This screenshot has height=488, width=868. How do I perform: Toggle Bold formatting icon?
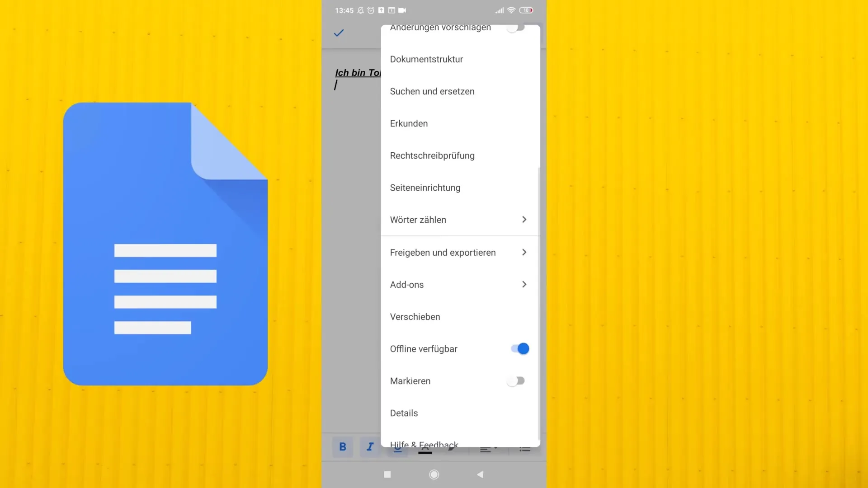coord(343,447)
